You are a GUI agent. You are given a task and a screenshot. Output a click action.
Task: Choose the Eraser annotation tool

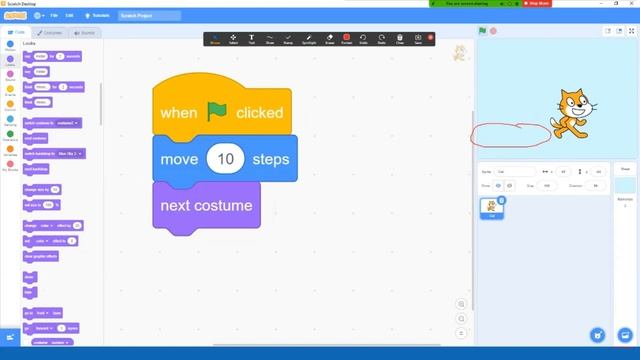point(329,39)
